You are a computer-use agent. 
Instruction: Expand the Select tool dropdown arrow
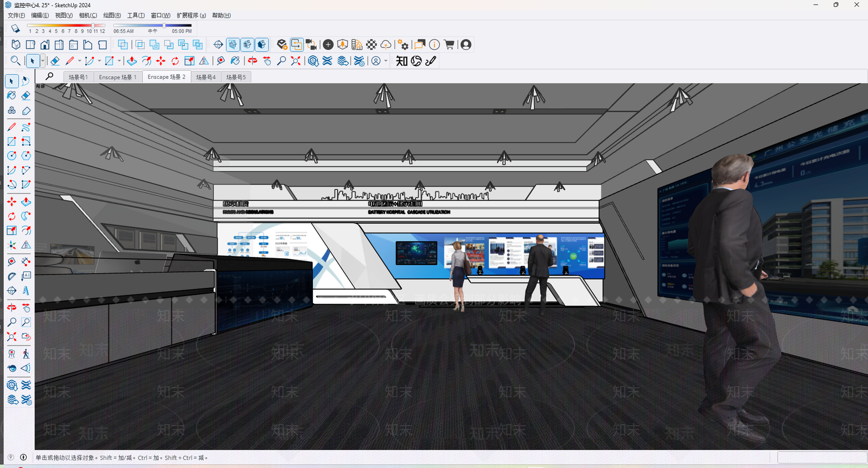[x=42, y=61]
